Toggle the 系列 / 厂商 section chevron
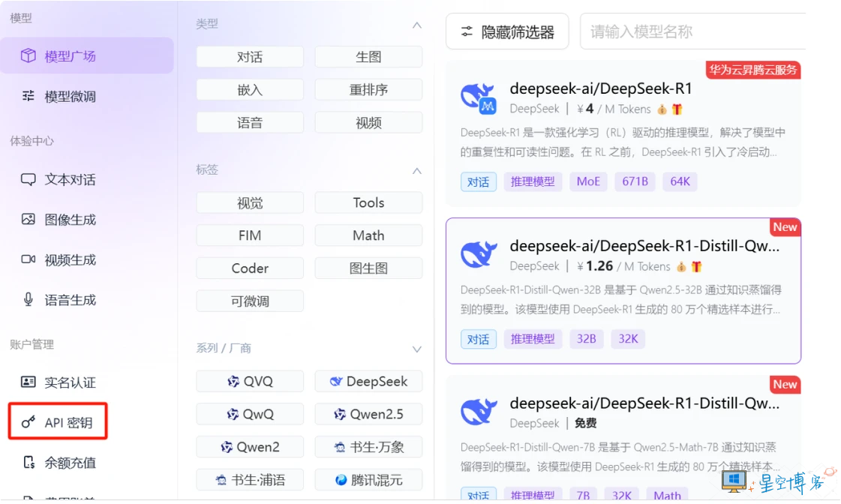Image resolution: width=841 pixels, height=504 pixels. pos(416,349)
